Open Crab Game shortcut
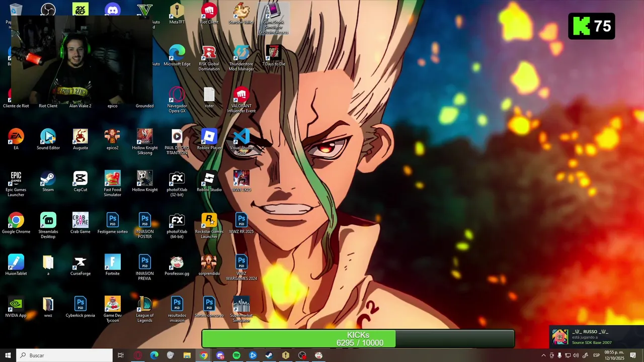This screenshot has height=362, width=644. (x=80, y=223)
